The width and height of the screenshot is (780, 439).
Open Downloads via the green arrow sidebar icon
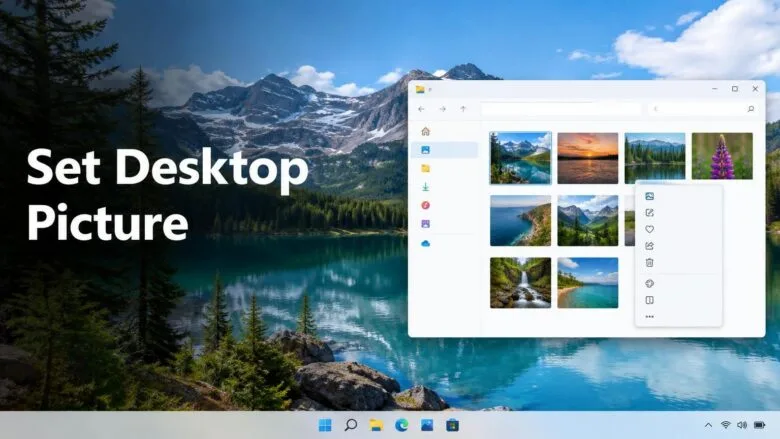[x=425, y=187]
